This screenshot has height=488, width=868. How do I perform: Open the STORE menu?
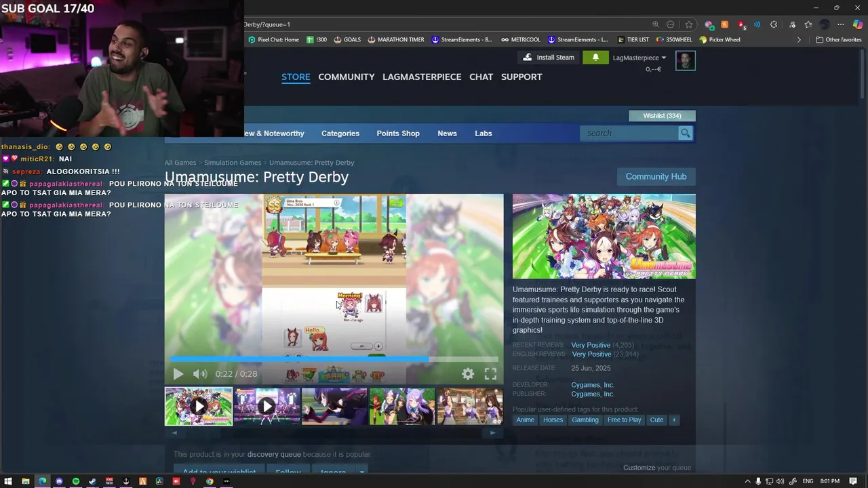point(296,77)
